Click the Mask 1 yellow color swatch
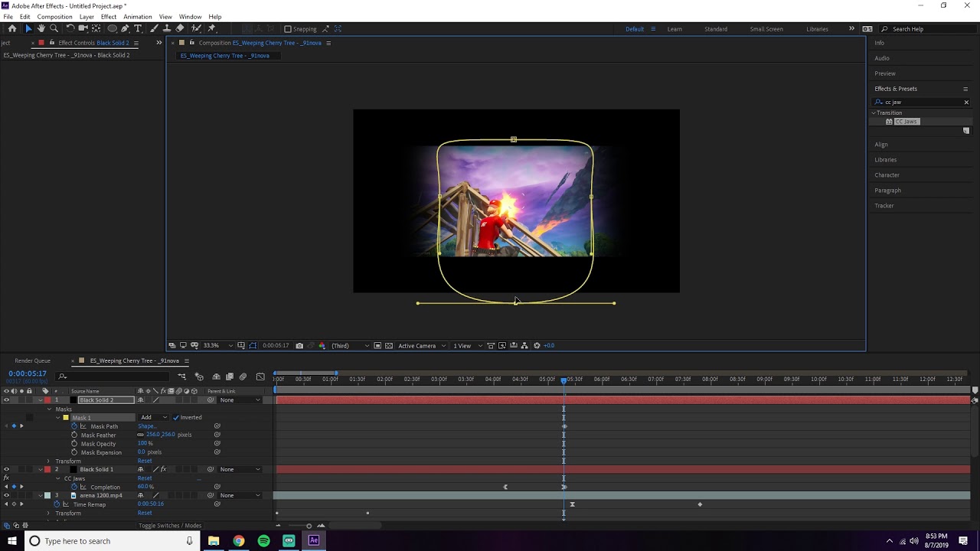980x551 pixels. tap(66, 418)
